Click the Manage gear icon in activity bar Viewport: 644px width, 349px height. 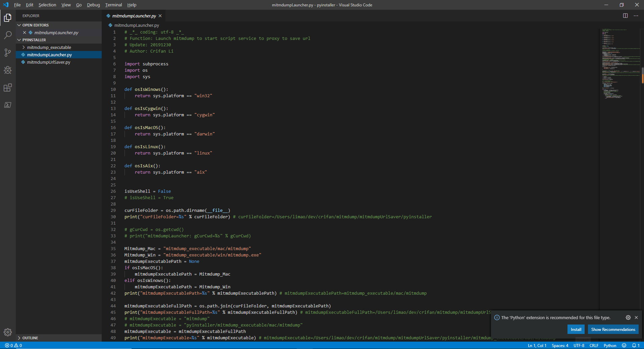pyautogui.click(x=7, y=332)
